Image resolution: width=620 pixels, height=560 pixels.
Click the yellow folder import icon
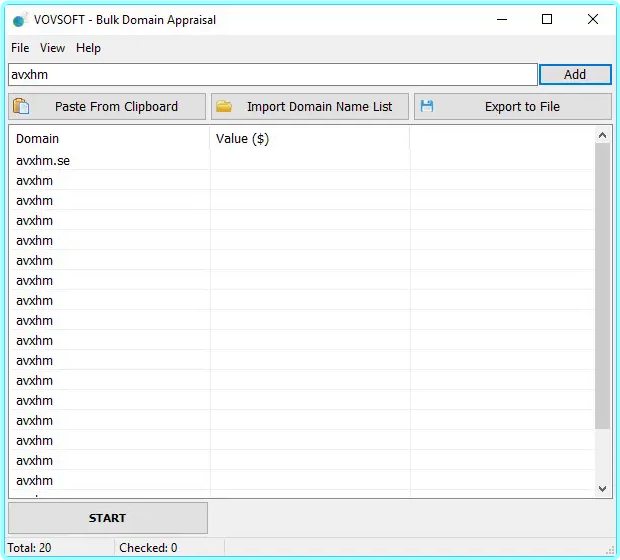[224, 106]
